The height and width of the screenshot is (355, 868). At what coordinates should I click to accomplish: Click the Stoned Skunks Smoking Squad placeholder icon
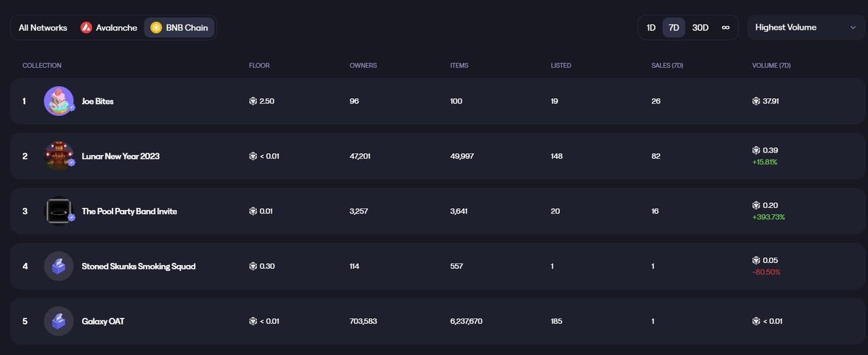click(58, 266)
